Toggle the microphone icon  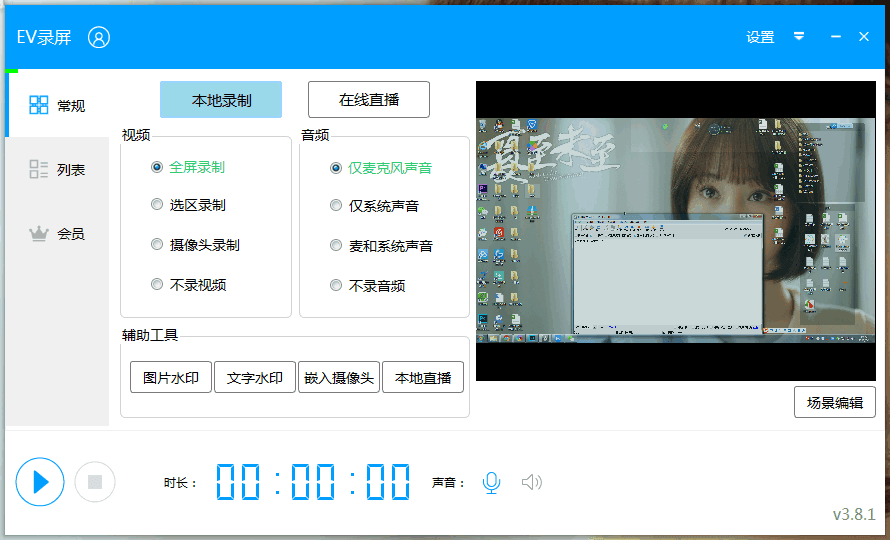(492, 483)
